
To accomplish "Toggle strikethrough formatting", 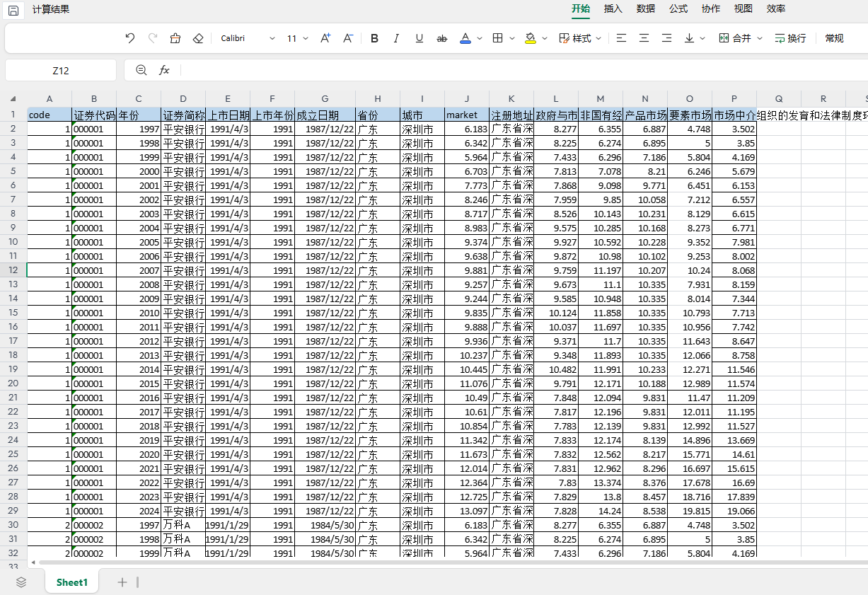I will pyautogui.click(x=442, y=38).
